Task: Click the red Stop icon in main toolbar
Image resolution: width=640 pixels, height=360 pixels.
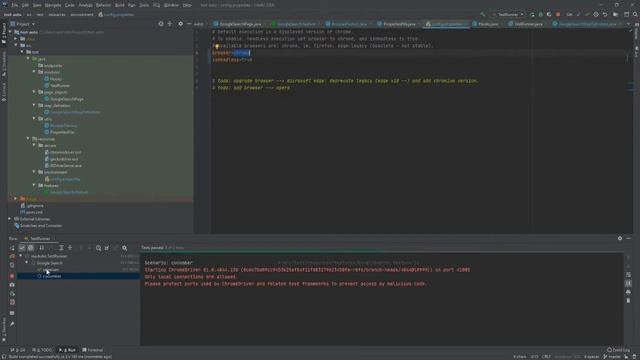Action: click(558, 15)
